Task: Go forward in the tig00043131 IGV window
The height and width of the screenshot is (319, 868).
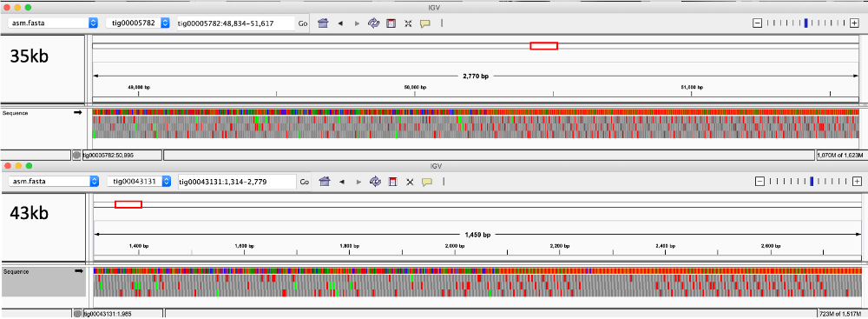Action: pyautogui.click(x=358, y=182)
